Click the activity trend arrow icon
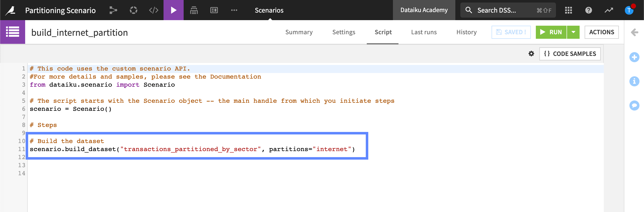Viewport: 644px width, 212px height. point(609,10)
